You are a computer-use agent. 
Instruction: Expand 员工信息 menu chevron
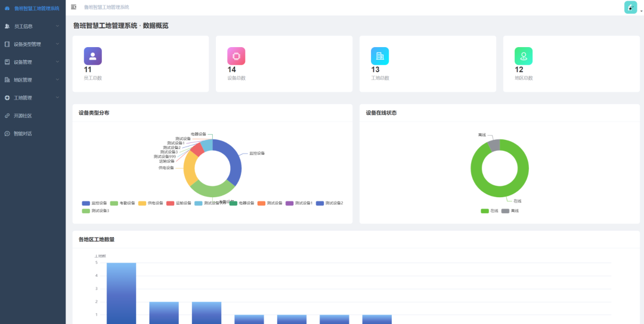pyautogui.click(x=57, y=26)
